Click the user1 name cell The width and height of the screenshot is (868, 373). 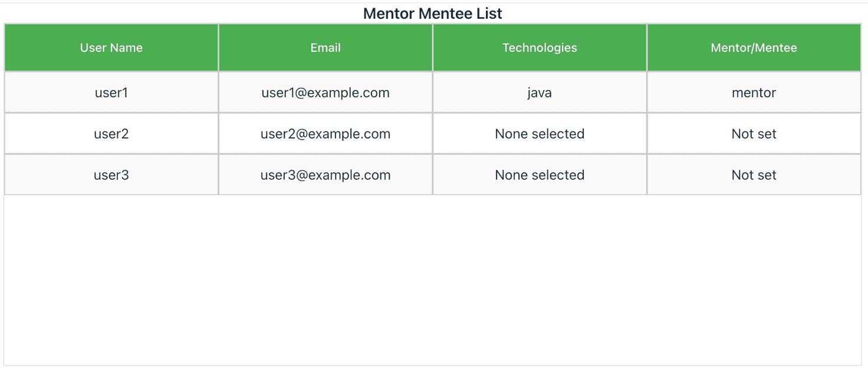[111, 93]
